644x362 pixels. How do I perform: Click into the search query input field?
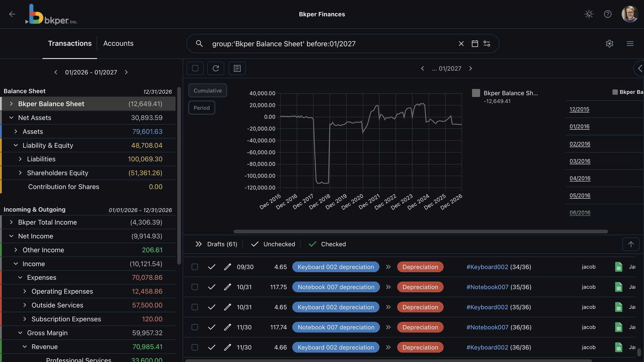point(332,43)
